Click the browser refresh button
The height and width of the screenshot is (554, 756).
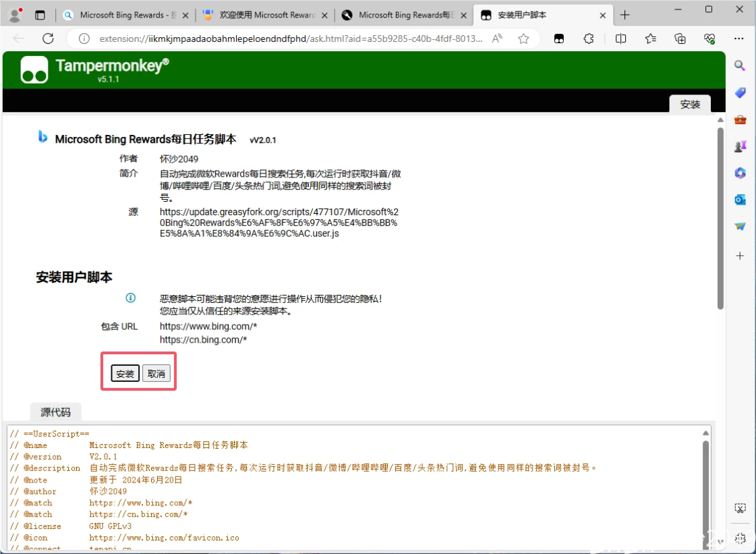[x=48, y=38]
